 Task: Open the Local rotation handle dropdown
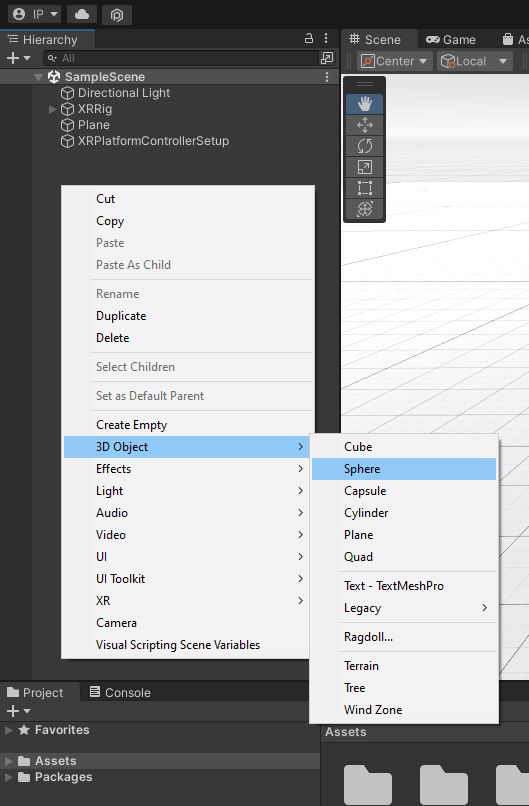(x=475, y=61)
